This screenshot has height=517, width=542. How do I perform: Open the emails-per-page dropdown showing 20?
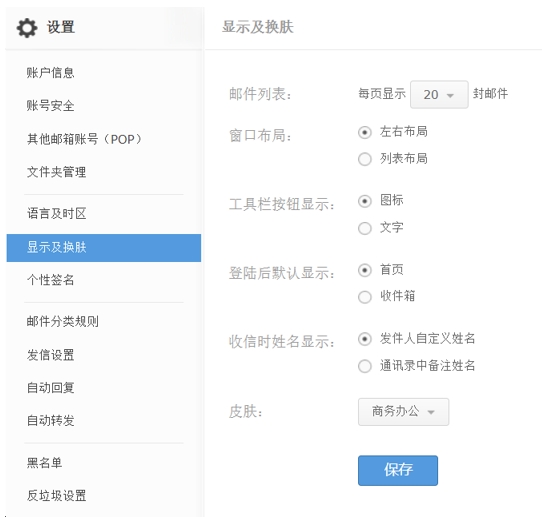[x=439, y=94]
